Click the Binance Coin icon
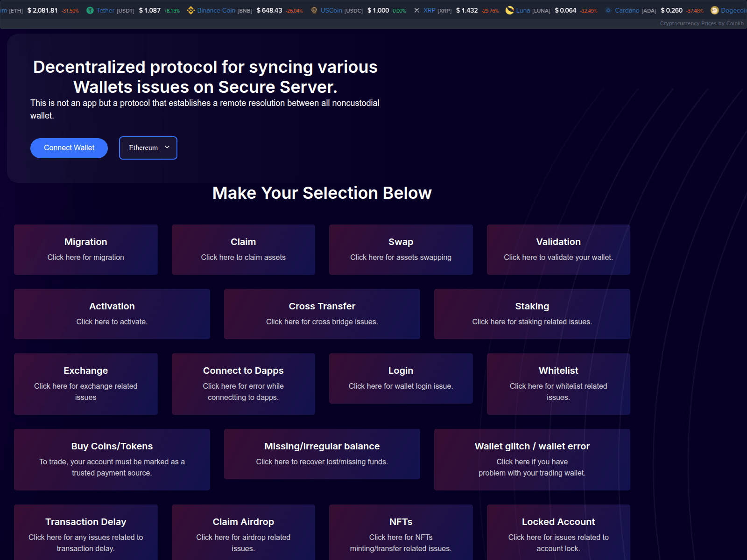The height and width of the screenshot is (560, 747). point(191,10)
